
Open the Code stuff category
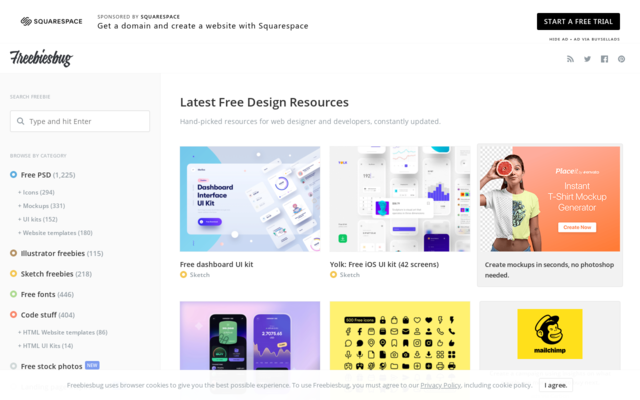click(48, 315)
